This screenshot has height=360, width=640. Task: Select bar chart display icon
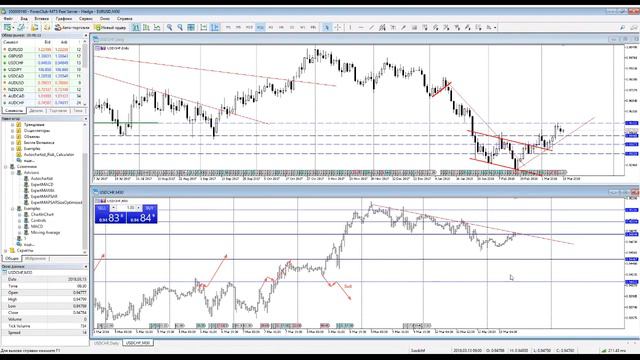[x=136, y=27]
